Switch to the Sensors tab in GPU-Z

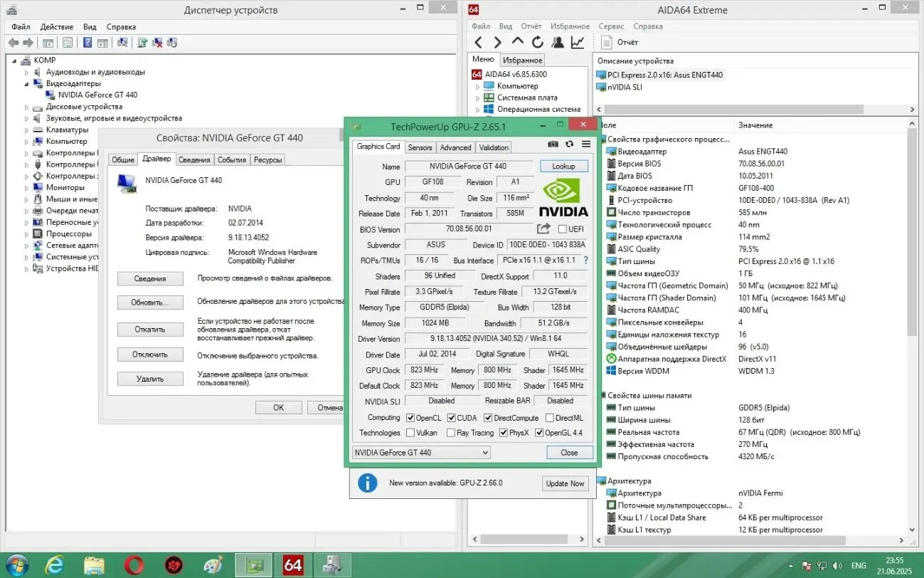[420, 147]
